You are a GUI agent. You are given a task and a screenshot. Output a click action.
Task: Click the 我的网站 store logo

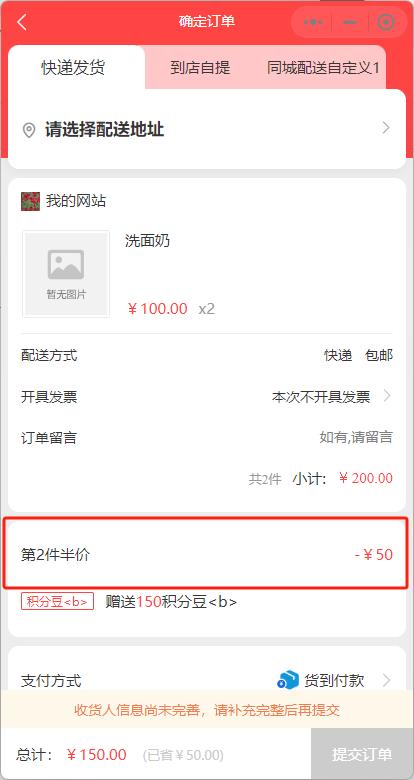(x=30, y=201)
